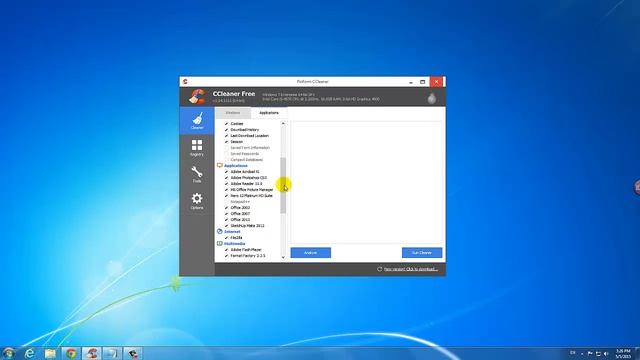The image size is (640, 360).
Task: Click the list scrollbar up arrow
Action: coord(283,123)
